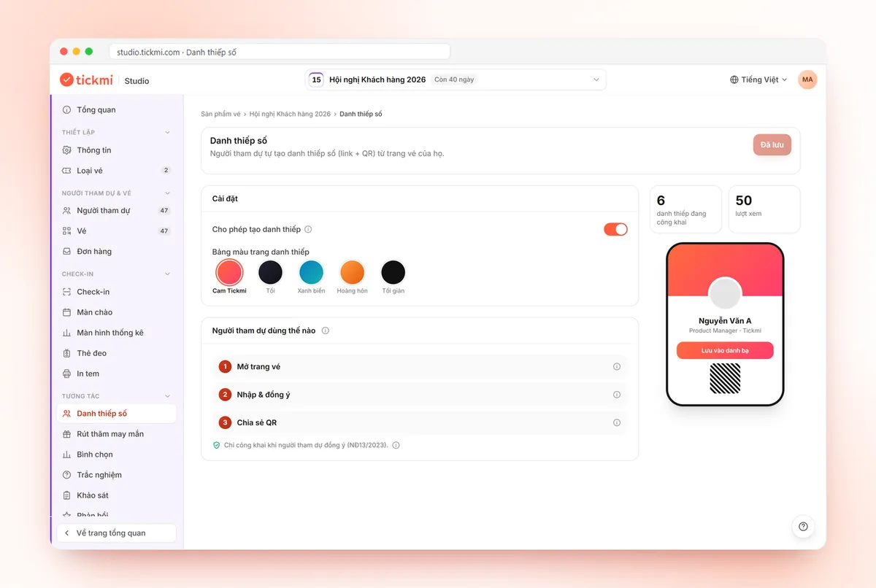Go to Loại vé in the sidebar
876x588 pixels.
[117, 171]
